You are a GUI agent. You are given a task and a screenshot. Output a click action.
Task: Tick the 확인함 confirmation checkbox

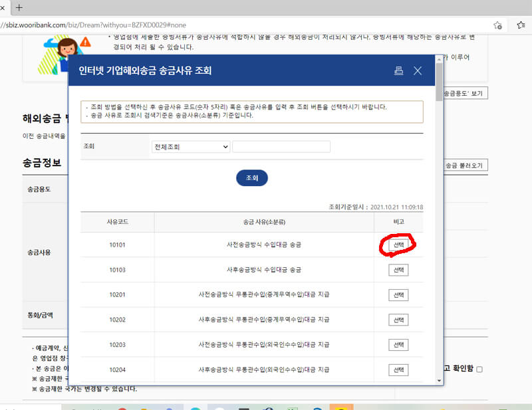(x=479, y=369)
